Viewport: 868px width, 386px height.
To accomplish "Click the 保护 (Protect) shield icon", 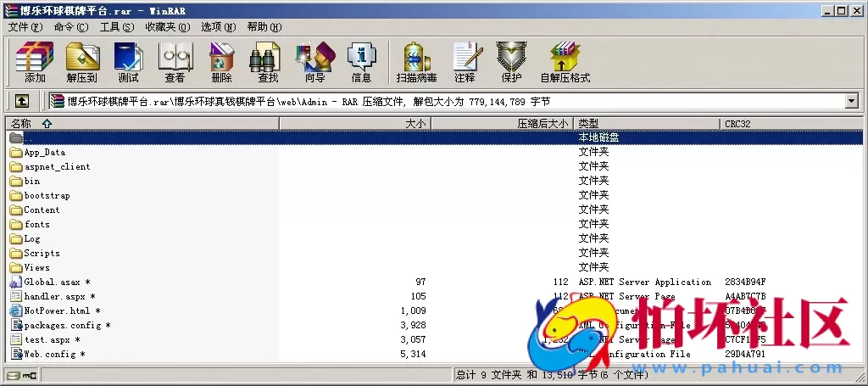I will pyautogui.click(x=511, y=61).
